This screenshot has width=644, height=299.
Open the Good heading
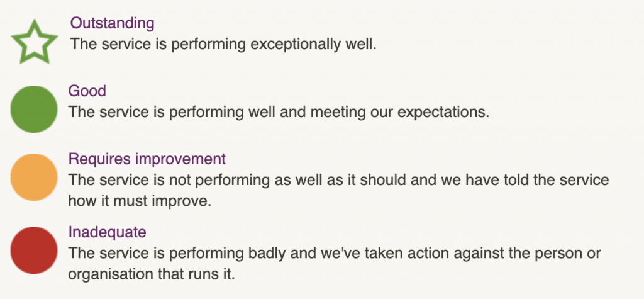pos(87,91)
